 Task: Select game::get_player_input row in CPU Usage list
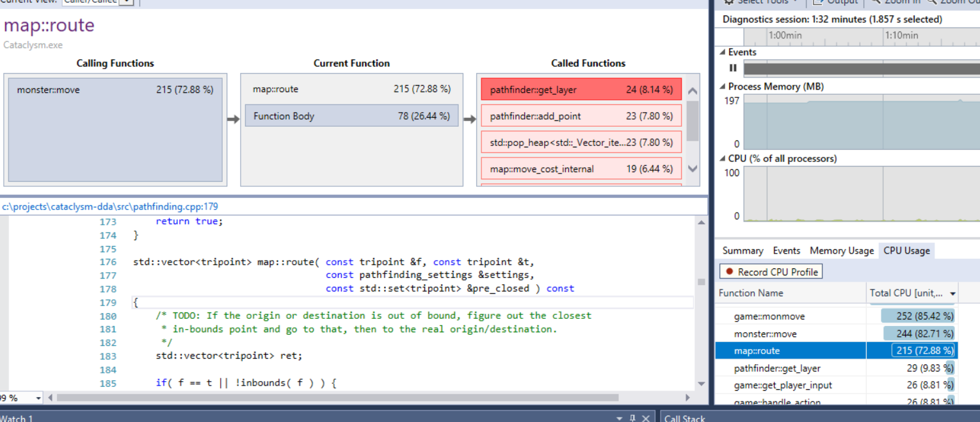tap(835, 385)
